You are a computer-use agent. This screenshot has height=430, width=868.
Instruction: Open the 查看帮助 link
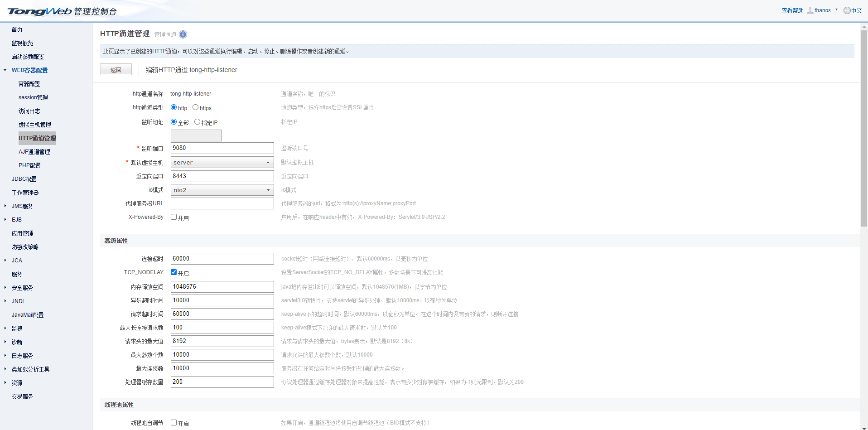pyautogui.click(x=792, y=10)
